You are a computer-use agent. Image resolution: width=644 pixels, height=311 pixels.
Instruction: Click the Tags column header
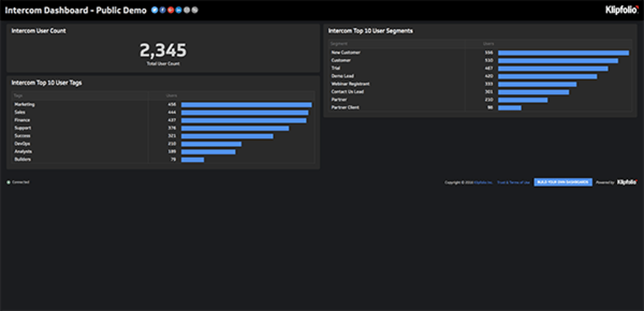[x=18, y=96]
